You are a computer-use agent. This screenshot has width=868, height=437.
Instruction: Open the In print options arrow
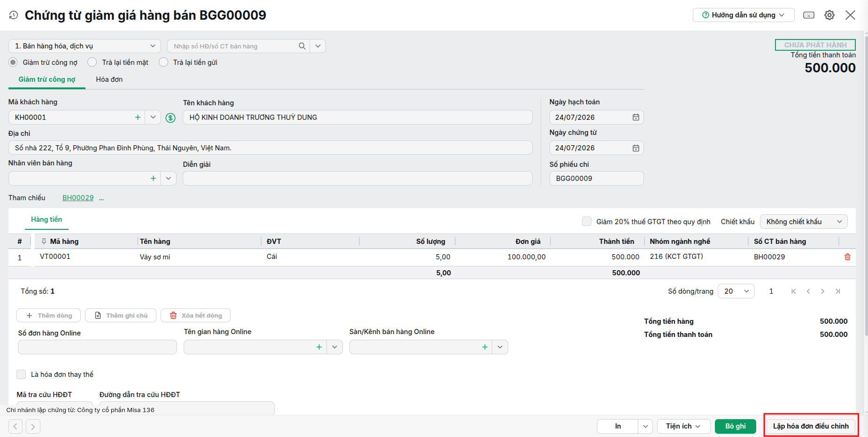[x=645, y=426]
